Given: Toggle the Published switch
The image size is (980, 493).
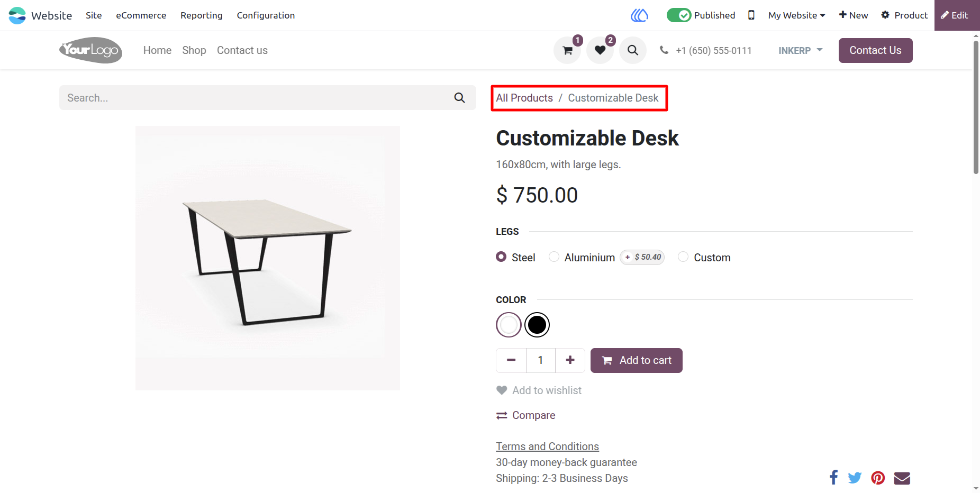Looking at the screenshot, I should click(x=679, y=15).
